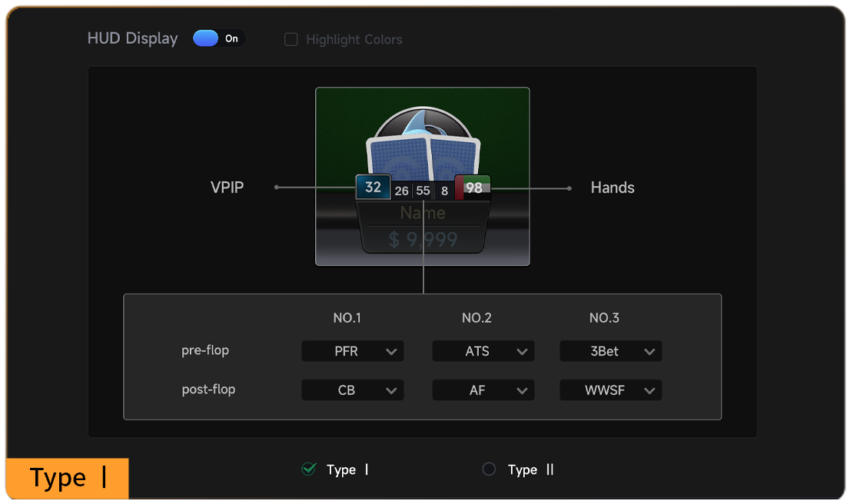Click the player Name text in preview

tap(422, 213)
